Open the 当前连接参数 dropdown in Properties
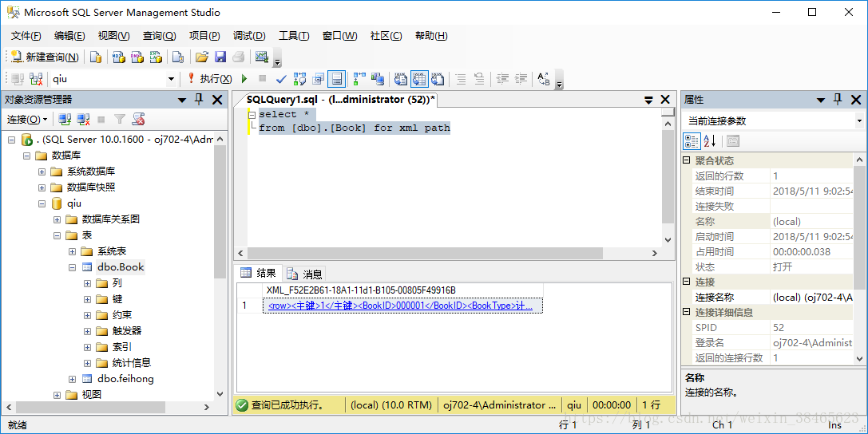The image size is (868, 434). pos(859,120)
